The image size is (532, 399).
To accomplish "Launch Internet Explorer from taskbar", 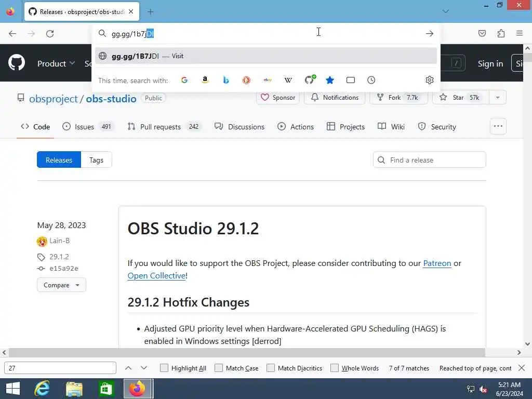I will 42,389.
